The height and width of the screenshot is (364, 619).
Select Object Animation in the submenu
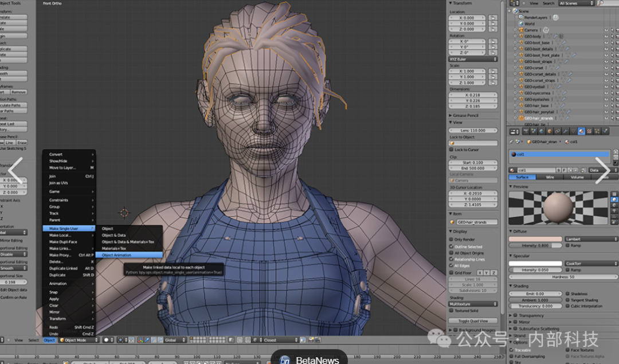click(117, 255)
